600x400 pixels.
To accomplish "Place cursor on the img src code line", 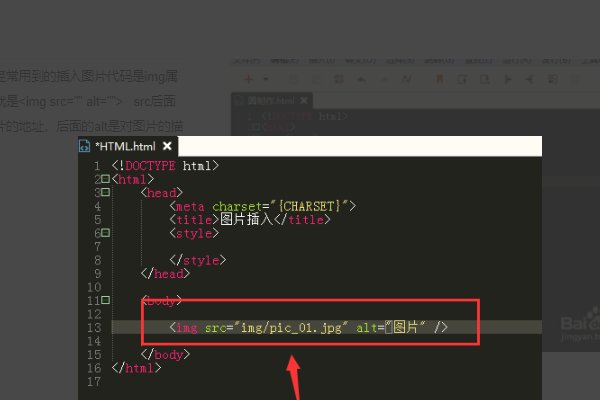I will [x=308, y=328].
